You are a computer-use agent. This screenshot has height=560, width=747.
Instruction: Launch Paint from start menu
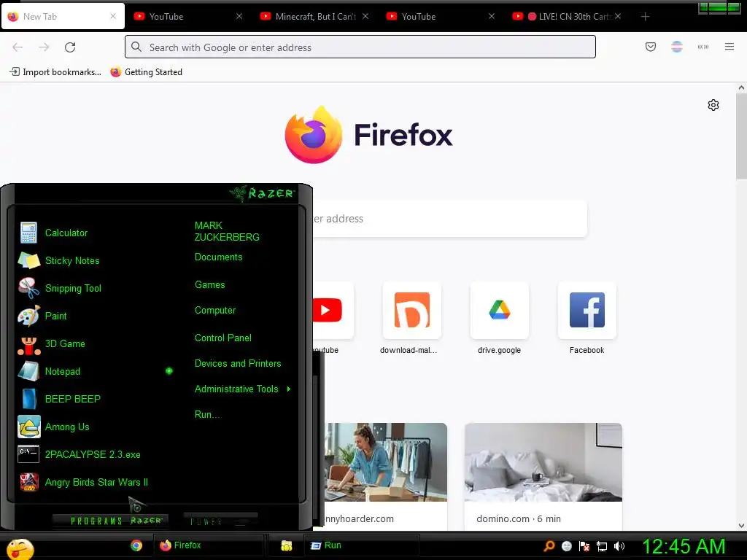[x=28, y=316]
